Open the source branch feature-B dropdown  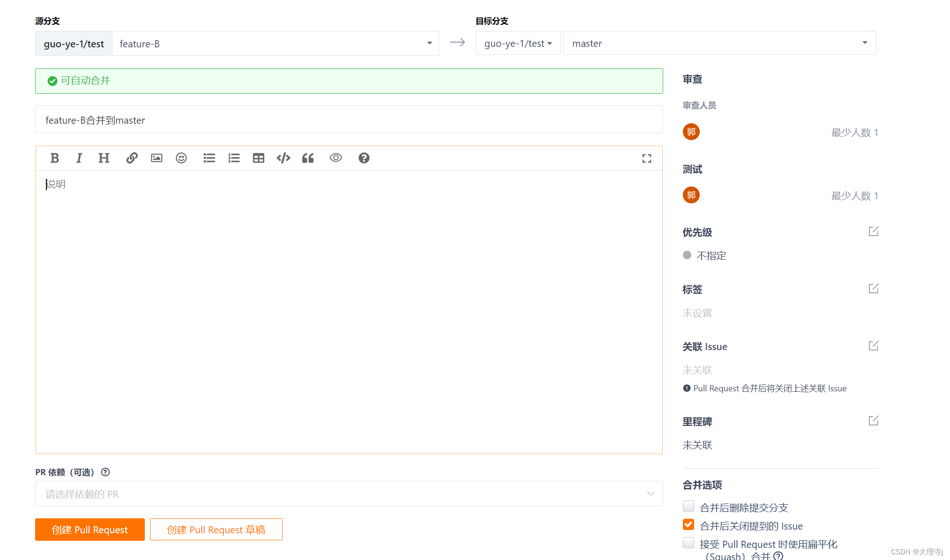click(276, 44)
